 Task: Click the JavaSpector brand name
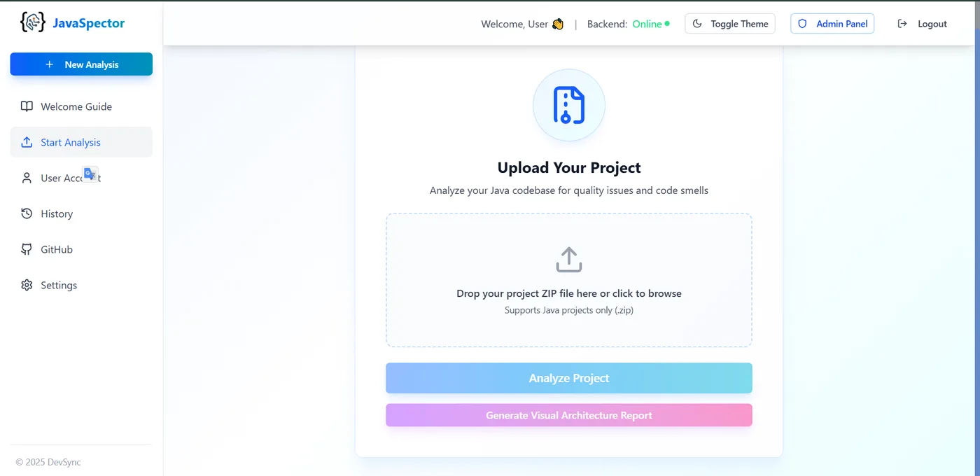[89, 23]
